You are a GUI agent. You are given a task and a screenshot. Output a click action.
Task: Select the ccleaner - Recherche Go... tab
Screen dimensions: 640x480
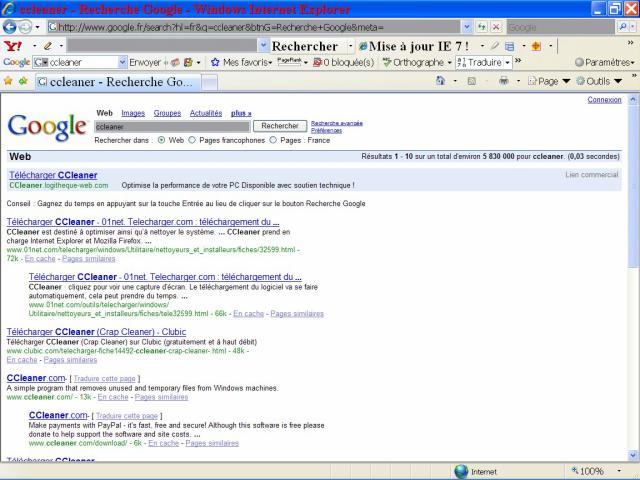coord(117,82)
